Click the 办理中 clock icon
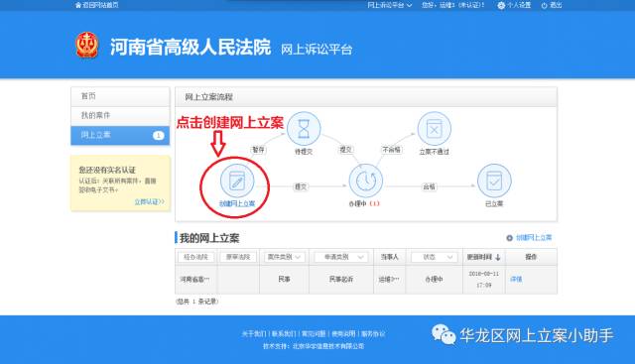The height and width of the screenshot is (364, 635). (366, 181)
